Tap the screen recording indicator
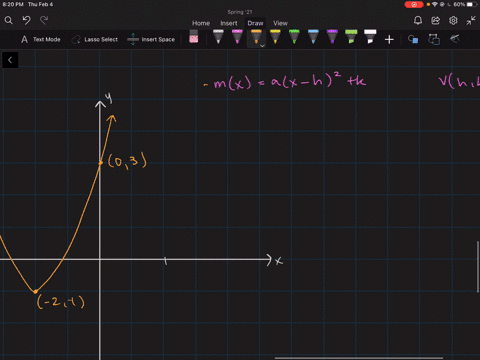This screenshot has height=360, width=480. [x=414, y=4]
